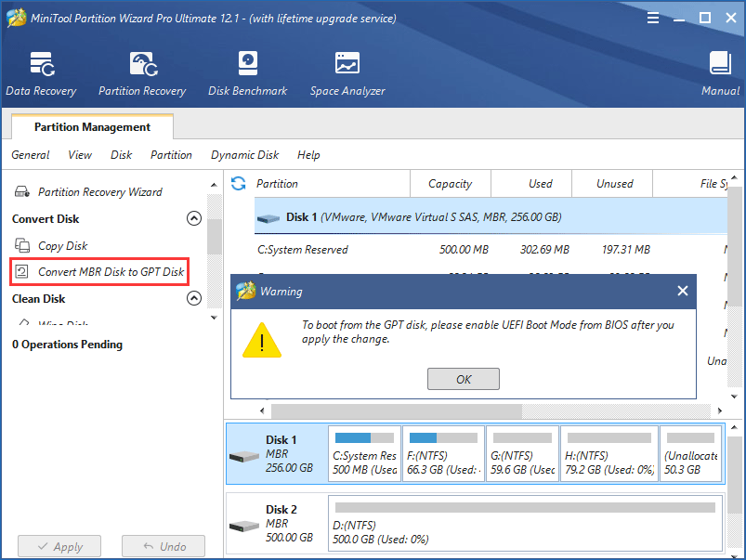Click Convert MBR Disk to GPT Disk
Screen dimensions: 746x560
coord(111,272)
